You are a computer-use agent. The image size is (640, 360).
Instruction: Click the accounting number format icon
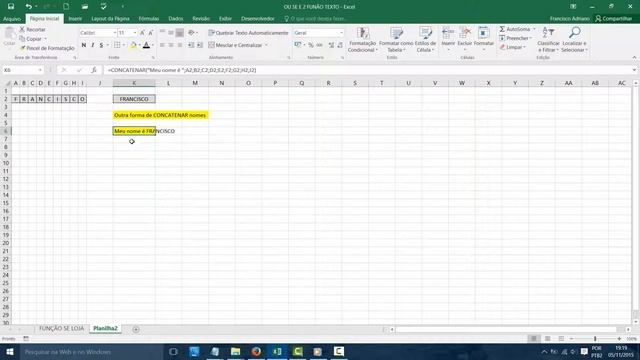[x=298, y=45]
